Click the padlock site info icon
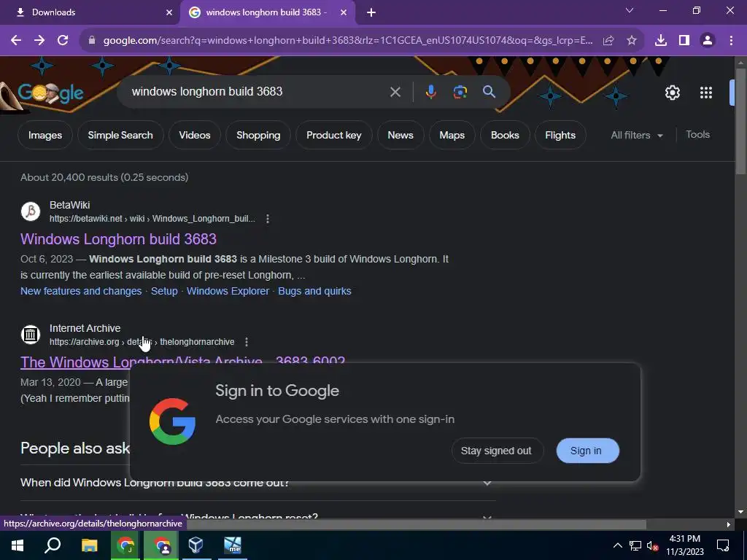 (x=92, y=41)
